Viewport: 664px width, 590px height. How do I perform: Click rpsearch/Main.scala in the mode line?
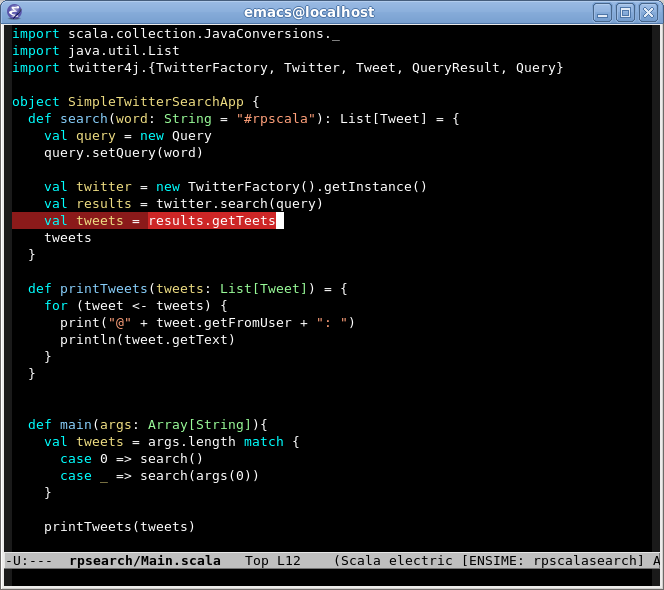(145, 561)
